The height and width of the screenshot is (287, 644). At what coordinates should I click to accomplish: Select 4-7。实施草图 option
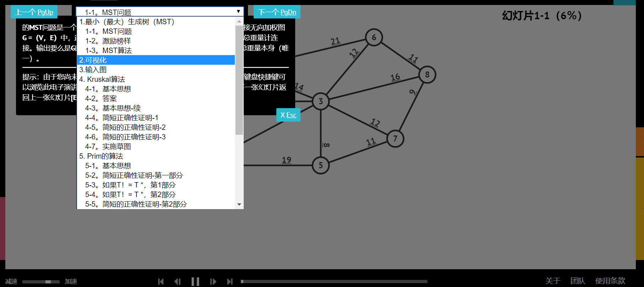[156, 147]
